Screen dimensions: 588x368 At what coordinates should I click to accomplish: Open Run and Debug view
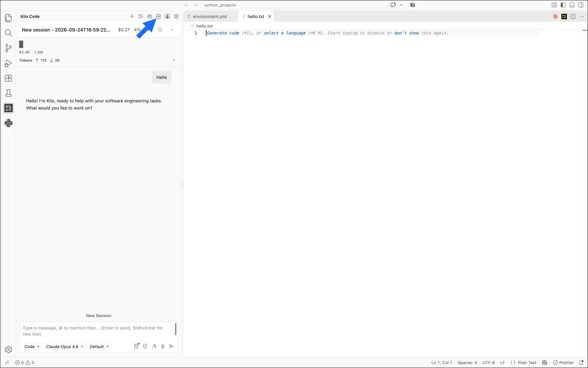click(9, 63)
